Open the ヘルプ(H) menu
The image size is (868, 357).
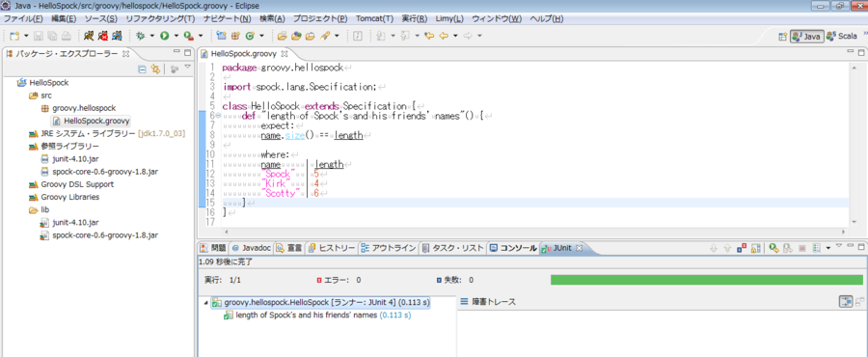point(547,19)
